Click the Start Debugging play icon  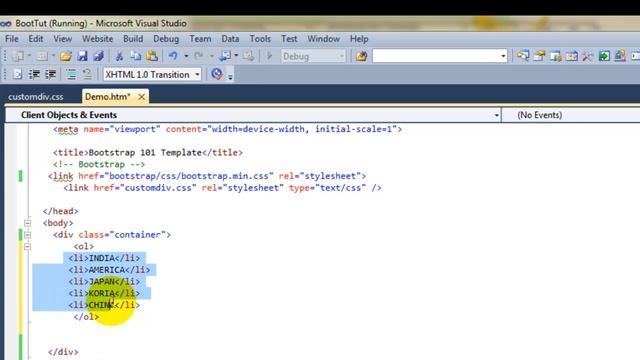tap(269, 56)
